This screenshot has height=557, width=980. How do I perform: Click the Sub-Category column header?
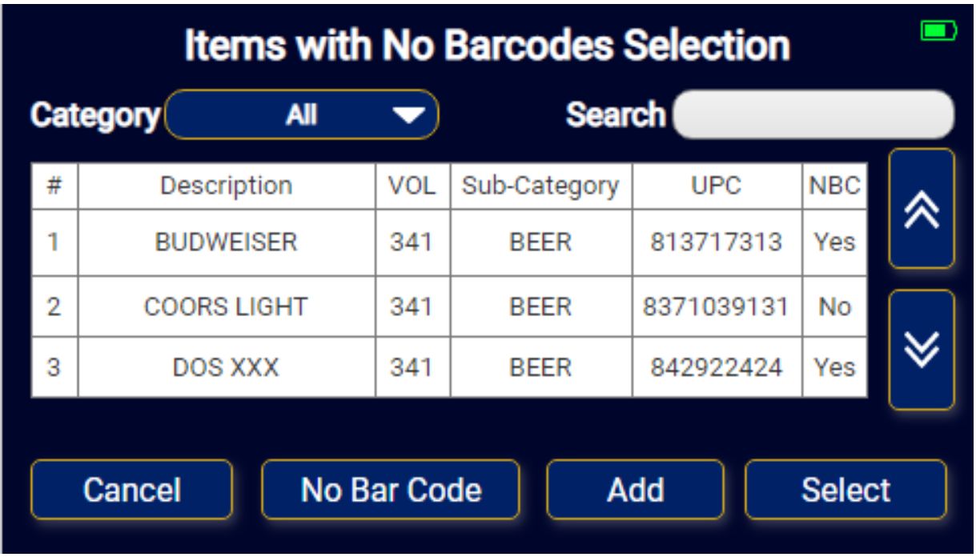(x=541, y=186)
